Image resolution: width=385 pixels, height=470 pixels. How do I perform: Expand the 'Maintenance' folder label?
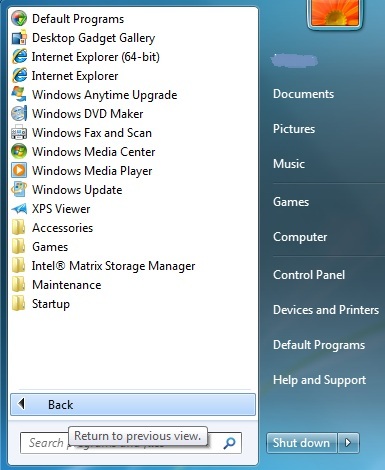coord(67,285)
